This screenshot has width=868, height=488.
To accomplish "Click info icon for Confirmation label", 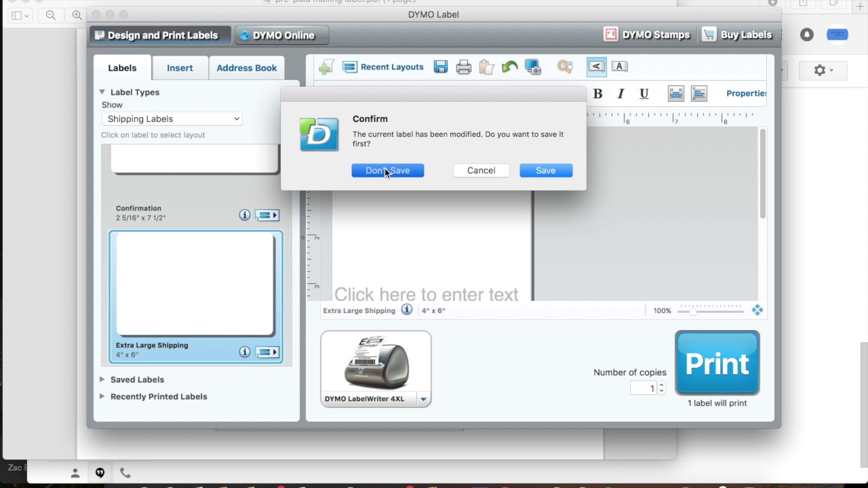I will (245, 215).
